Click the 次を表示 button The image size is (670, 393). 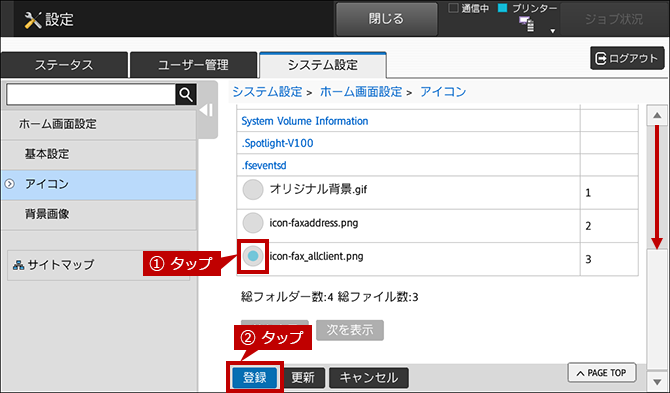point(350,330)
